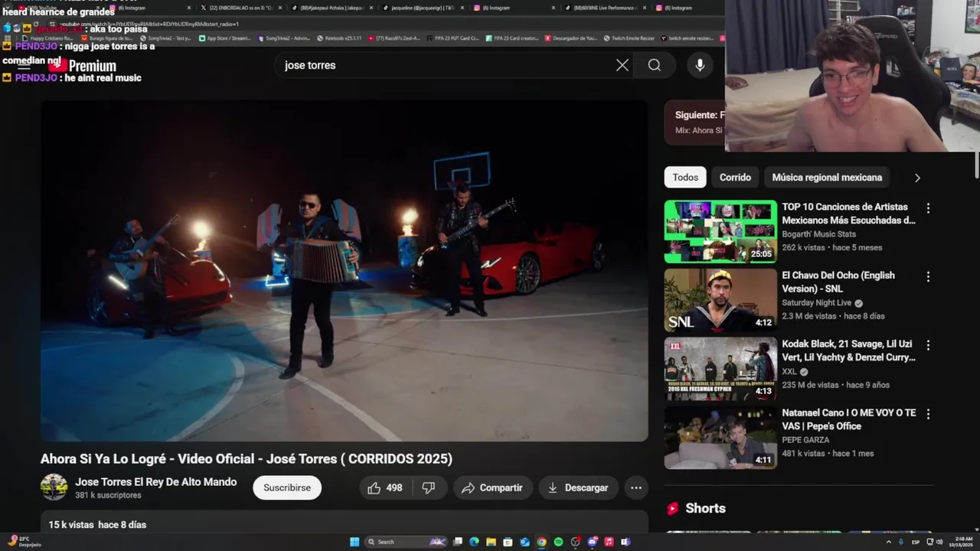Click the 381 k suscriptores text
This screenshot has width=980, height=551.
(108, 496)
